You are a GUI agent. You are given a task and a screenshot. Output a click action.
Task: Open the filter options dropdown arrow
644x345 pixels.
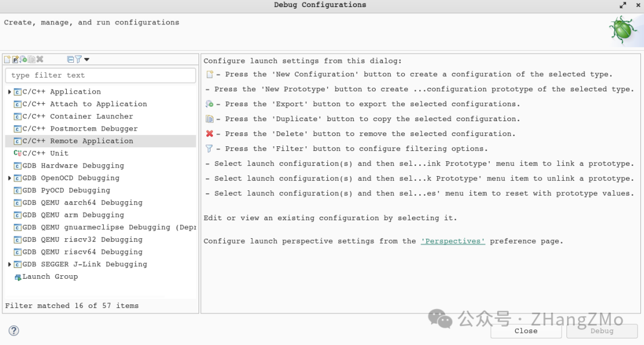86,60
